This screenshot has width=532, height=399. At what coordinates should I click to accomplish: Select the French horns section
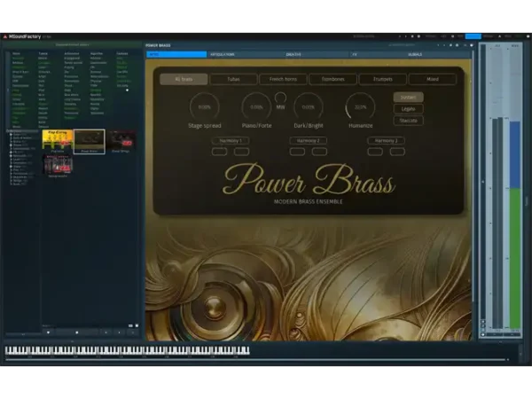click(x=283, y=79)
